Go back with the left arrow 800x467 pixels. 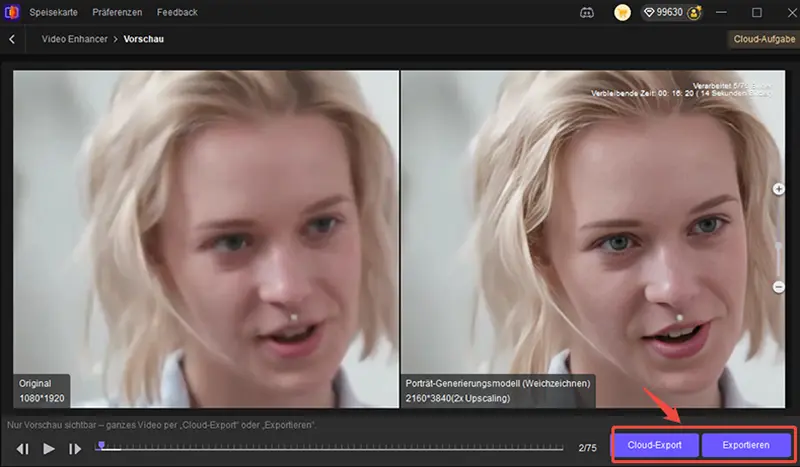(12, 39)
